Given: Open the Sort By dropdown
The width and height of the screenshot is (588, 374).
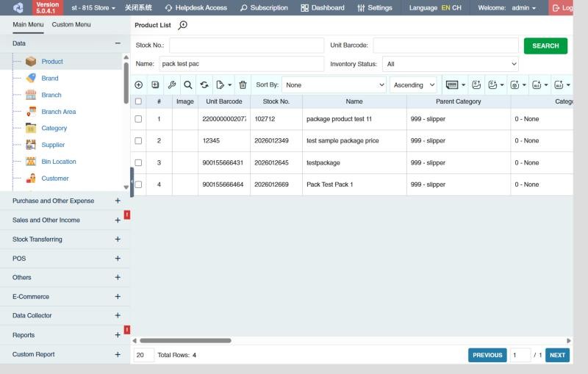Looking at the screenshot, I should [x=334, y=85].
